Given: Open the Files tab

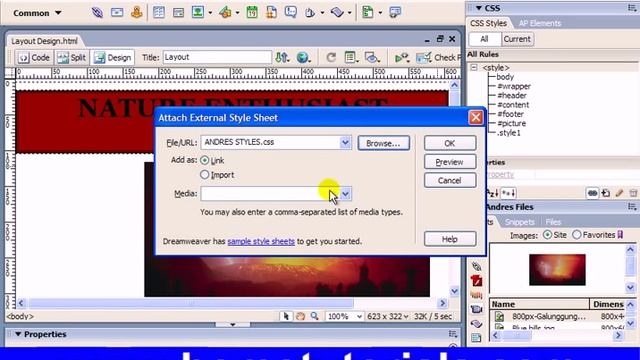Looking at the screenshot, I should point(553,222).
